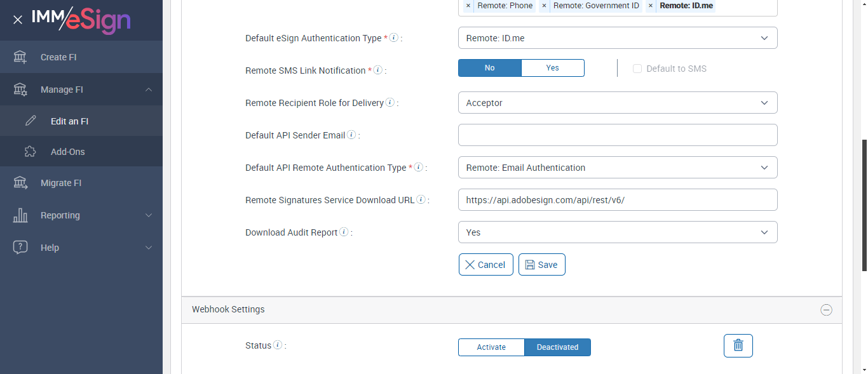Open Default eSign Authentication Type dropdown

coord(617,38)
